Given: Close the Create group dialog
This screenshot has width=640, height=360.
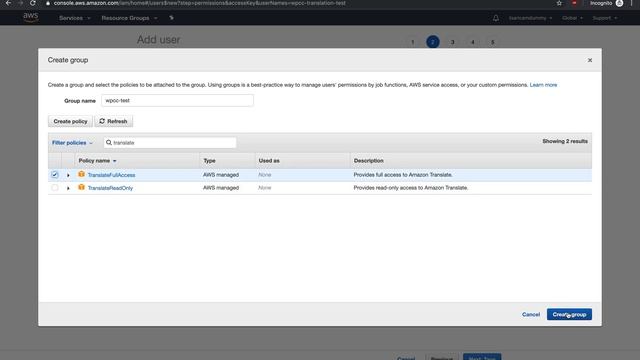Looking at the screenshot, I should 590,60.
